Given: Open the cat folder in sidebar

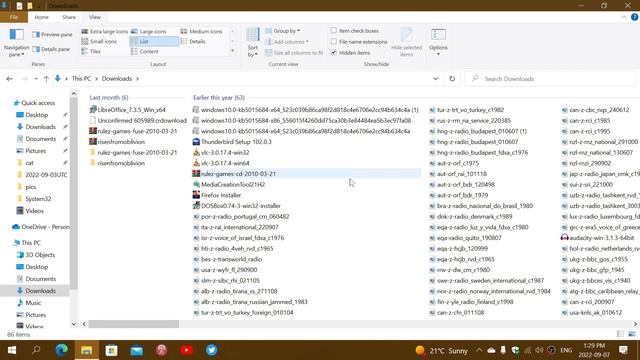Looking at the screenshot, I should pyautogui.click(x=29, y=163).
